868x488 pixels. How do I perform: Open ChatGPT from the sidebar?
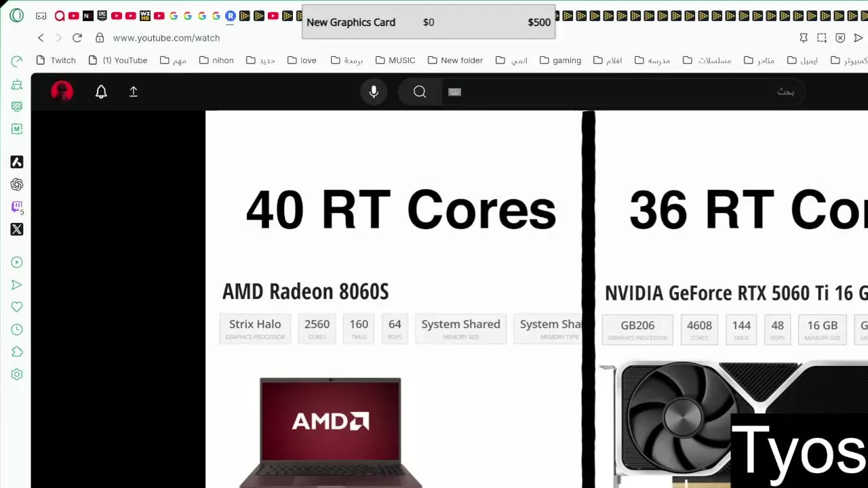coord(17,184)
